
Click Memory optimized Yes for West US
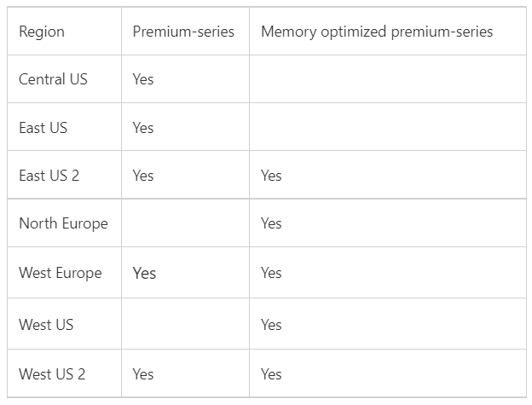tap(271, 325)
